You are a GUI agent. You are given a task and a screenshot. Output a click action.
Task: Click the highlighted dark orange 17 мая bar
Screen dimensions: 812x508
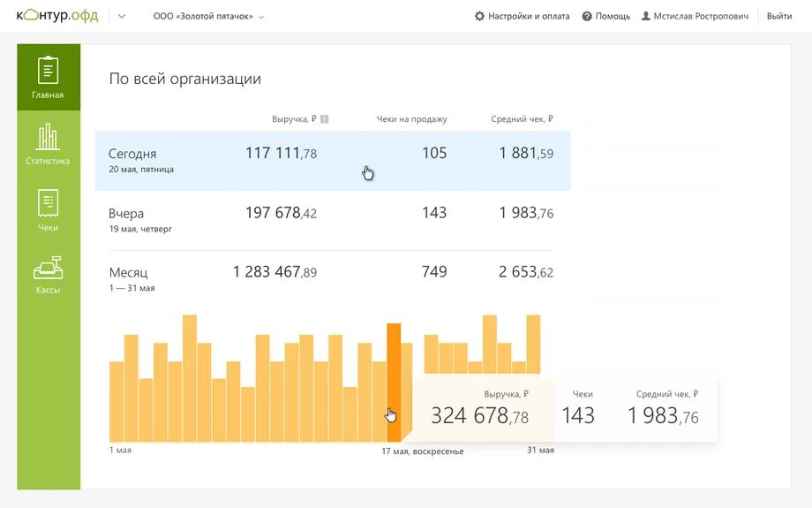pyautogui.click(x=394, y=383)
